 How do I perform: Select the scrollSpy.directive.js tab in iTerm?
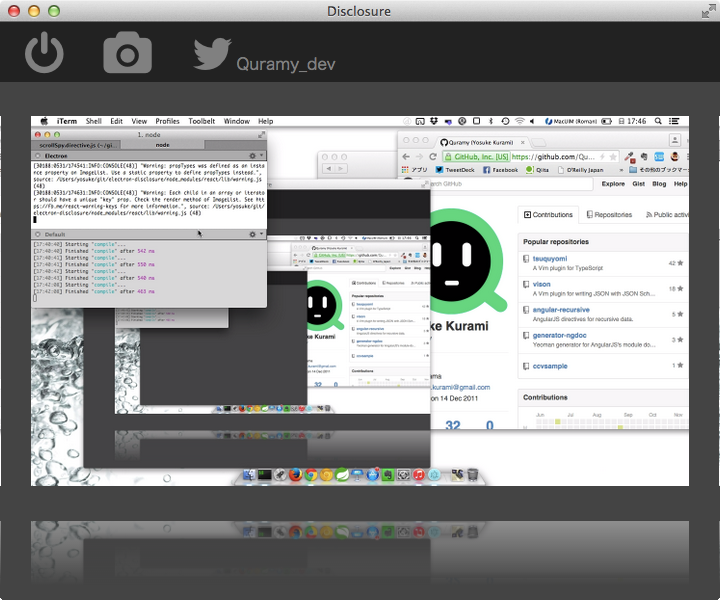[x=77, y=145]
